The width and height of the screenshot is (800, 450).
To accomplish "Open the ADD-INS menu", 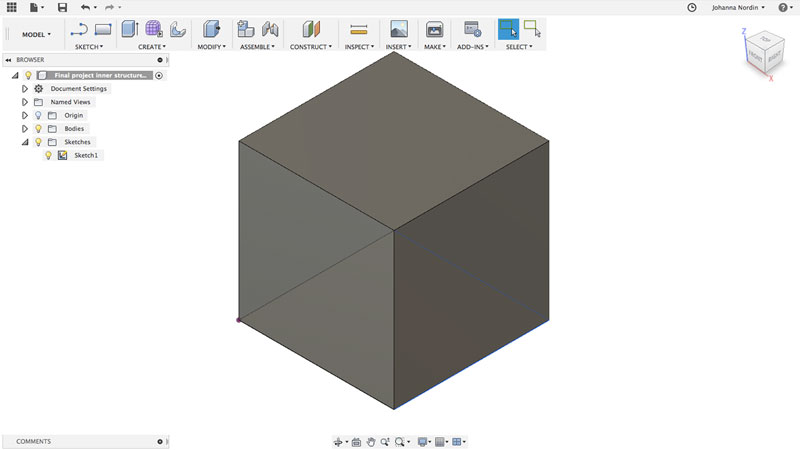I will [x=472, y=46].
